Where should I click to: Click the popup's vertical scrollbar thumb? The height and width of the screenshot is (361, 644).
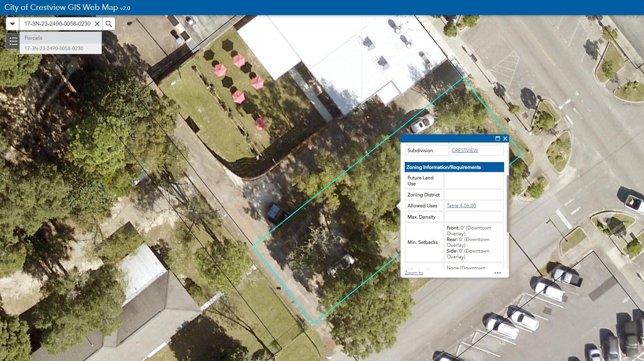[507, 204]
